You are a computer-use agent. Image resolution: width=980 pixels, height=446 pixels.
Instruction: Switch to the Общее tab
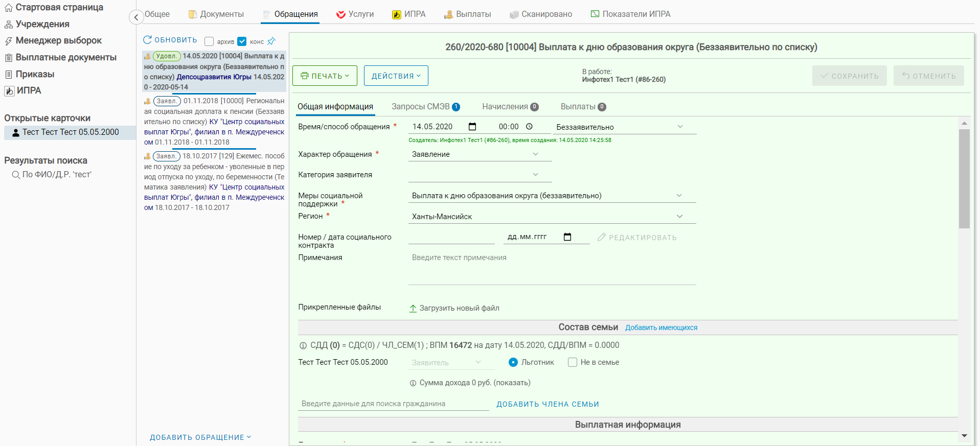(x=157, y=14)
